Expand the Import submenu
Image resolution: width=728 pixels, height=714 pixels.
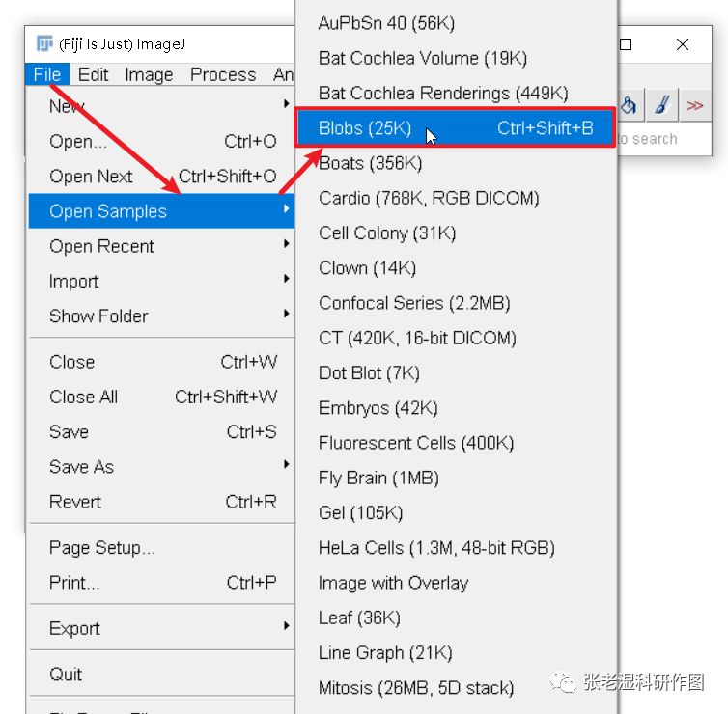point(161,281)
